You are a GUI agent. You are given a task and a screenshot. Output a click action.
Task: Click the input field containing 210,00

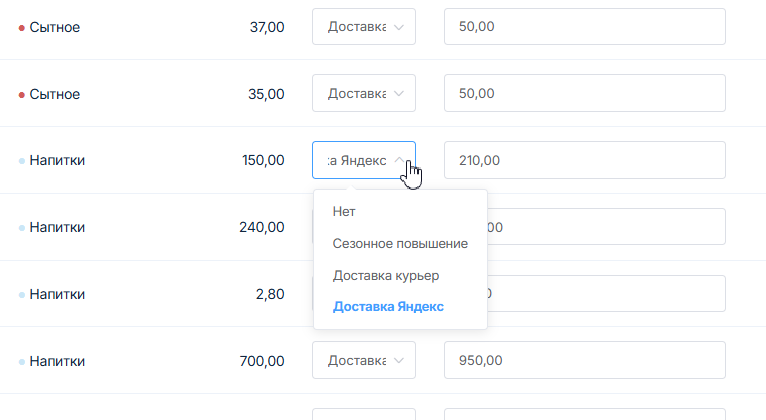click(x=584, y=160)
